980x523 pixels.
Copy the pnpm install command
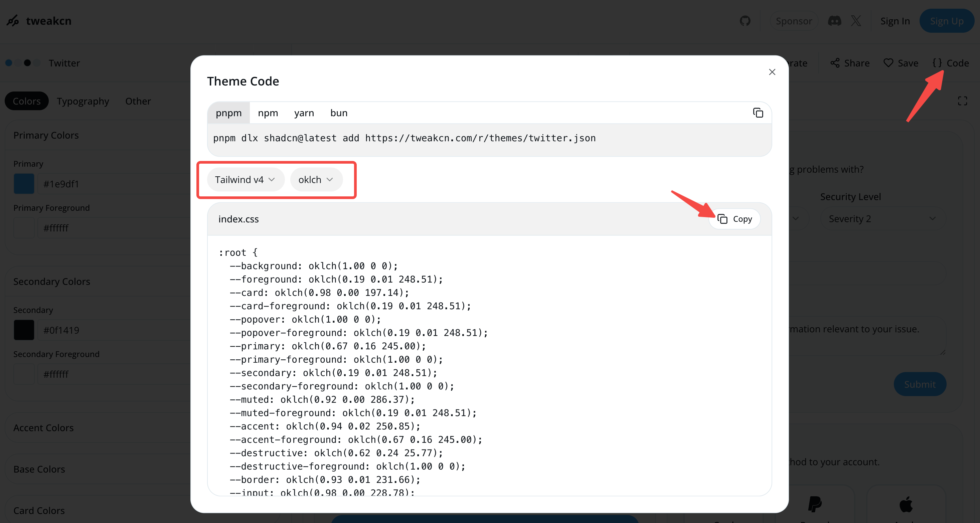click(758, 113)
